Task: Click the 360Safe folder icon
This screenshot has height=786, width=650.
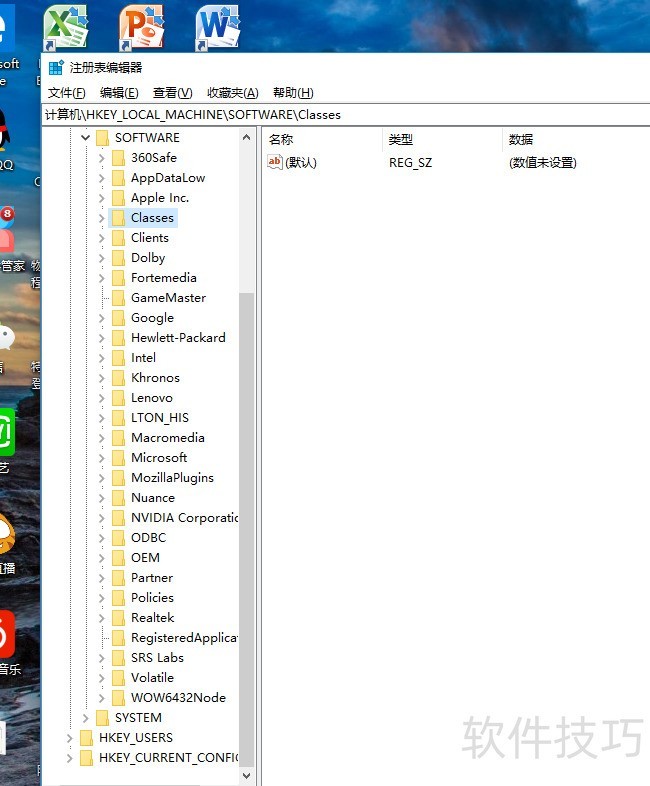Action: coord(118,158)
